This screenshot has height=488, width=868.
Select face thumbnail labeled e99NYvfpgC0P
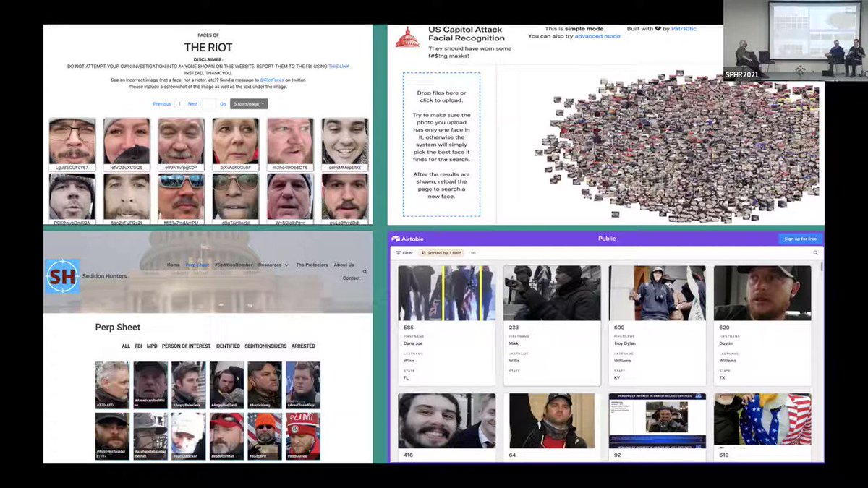tap(182, 145)
